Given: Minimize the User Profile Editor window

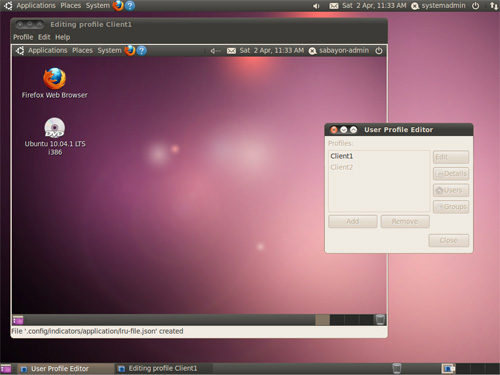Looking at the screenshot, I should point(344,130).
